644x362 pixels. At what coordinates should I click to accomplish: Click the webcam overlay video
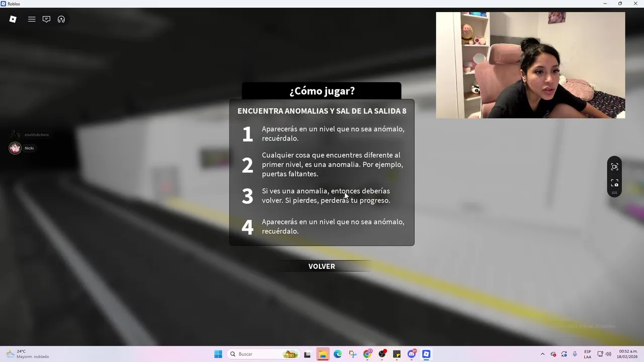click(530, 65)
